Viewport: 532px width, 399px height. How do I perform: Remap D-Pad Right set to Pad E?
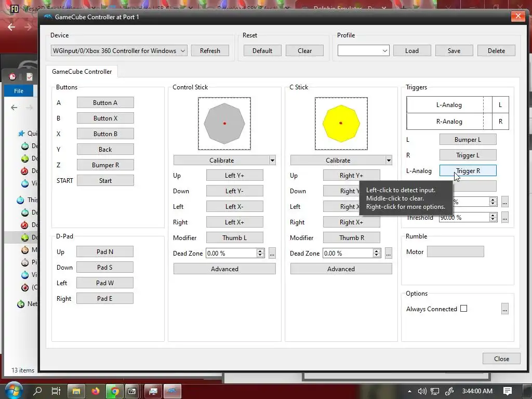click(x=104, y=299)
